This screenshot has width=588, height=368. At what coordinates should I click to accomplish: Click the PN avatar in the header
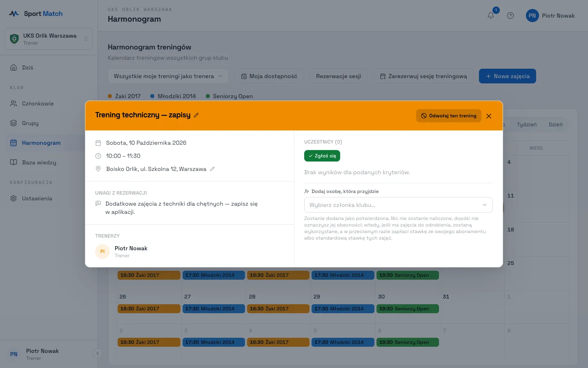(532, 16)
